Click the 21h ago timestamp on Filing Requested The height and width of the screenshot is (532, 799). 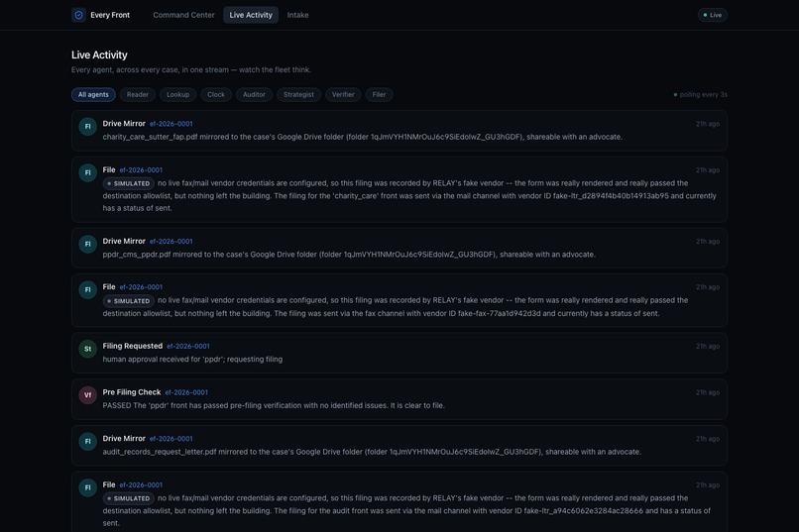[x=707, y=346]
